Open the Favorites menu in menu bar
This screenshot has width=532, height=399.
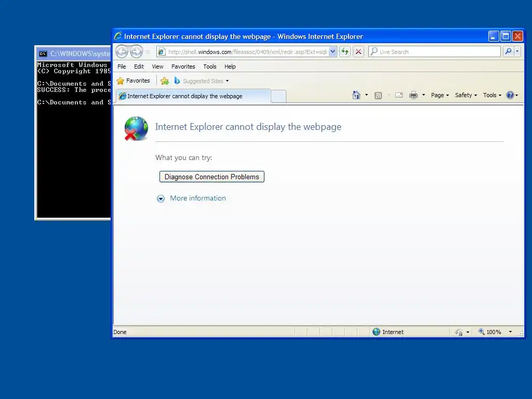click(183, 66)
